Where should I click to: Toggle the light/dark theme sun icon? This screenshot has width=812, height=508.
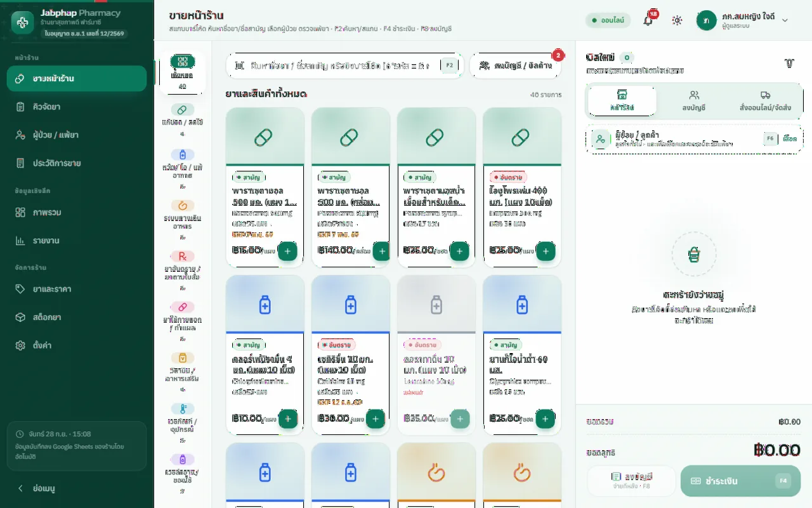pyautogui.click(x=677, y=20)
